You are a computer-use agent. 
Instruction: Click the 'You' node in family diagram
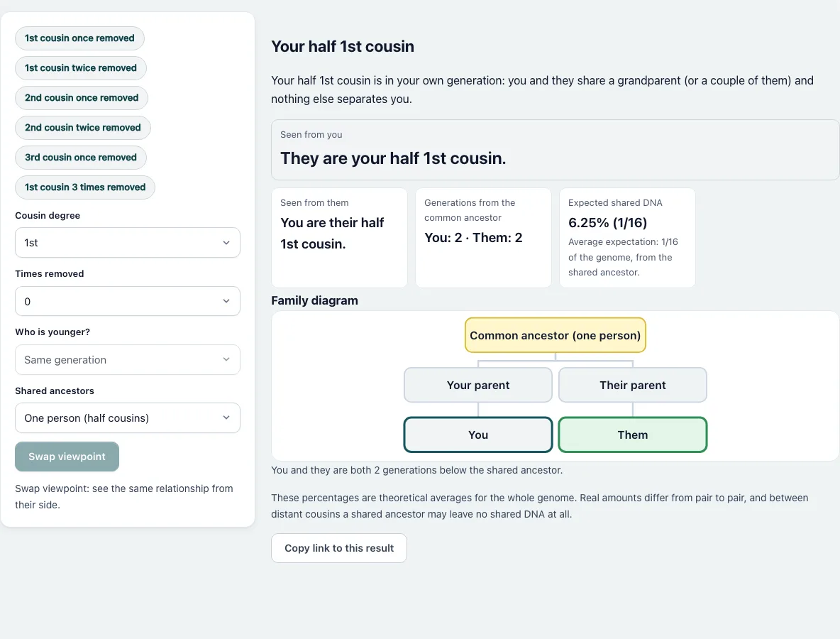click(x=478, y=435)
